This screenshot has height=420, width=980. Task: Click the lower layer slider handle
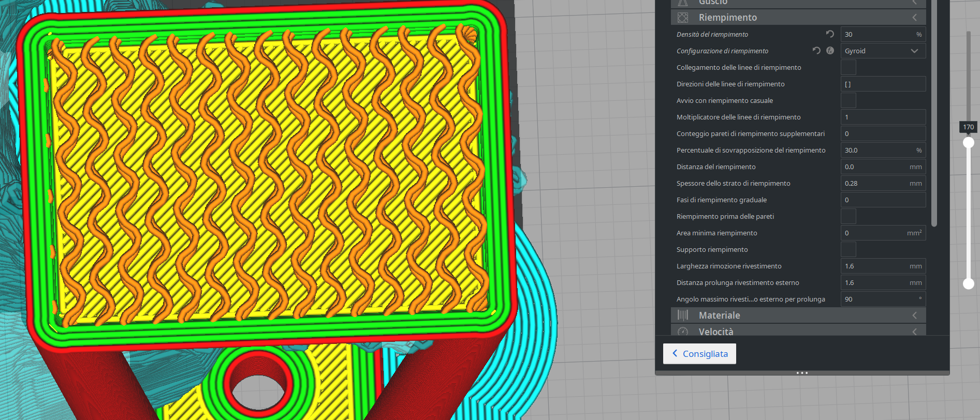tap(968, 283)
